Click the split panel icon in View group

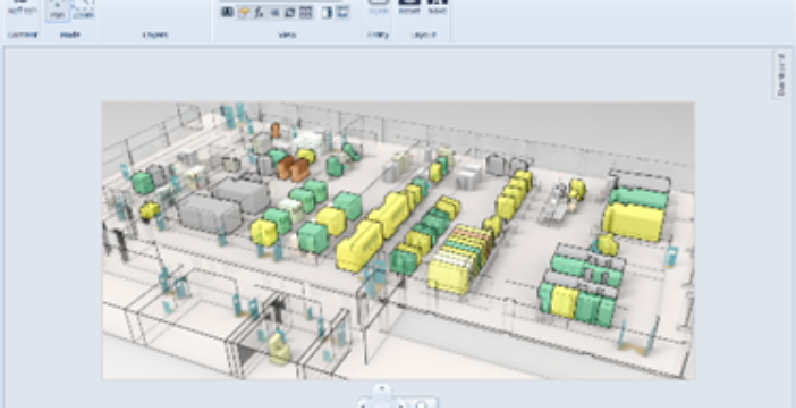click(326, 12)
